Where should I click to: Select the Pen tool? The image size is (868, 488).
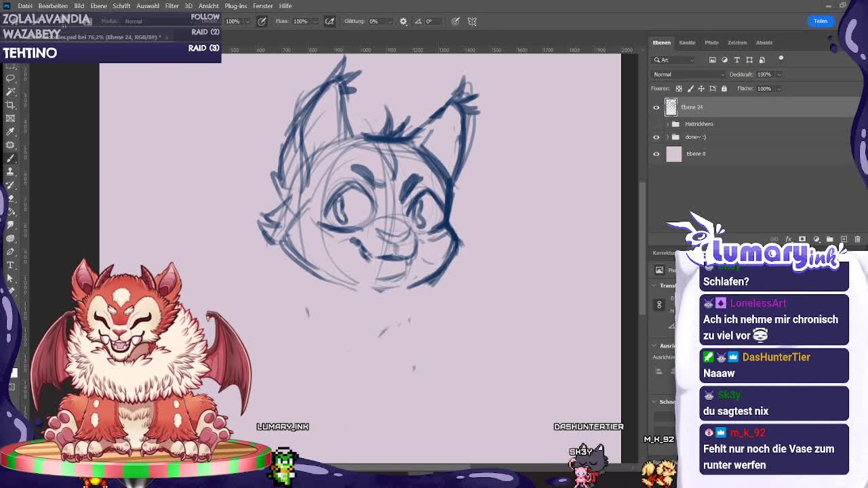10,251
